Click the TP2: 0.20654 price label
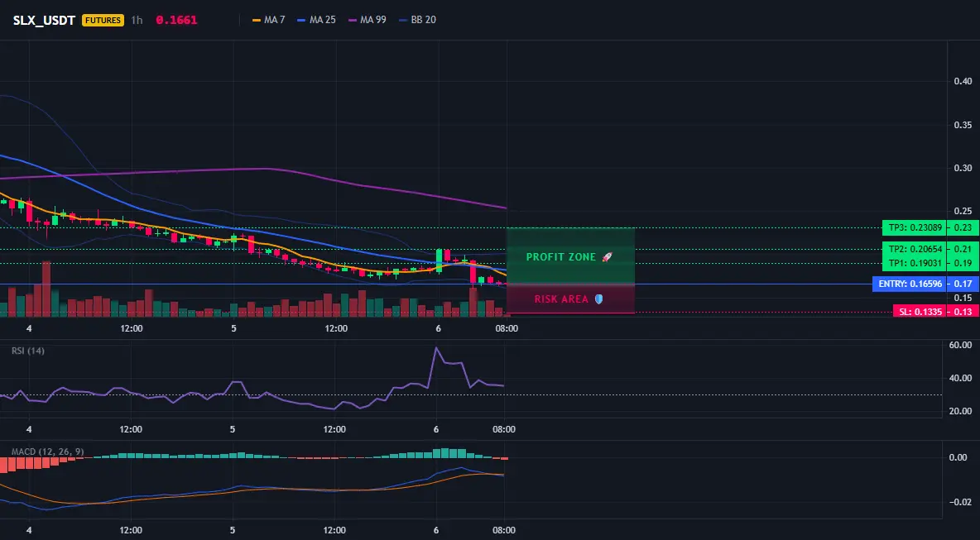The height and width of the screenshot is (540, 980). tap(913, 248)
